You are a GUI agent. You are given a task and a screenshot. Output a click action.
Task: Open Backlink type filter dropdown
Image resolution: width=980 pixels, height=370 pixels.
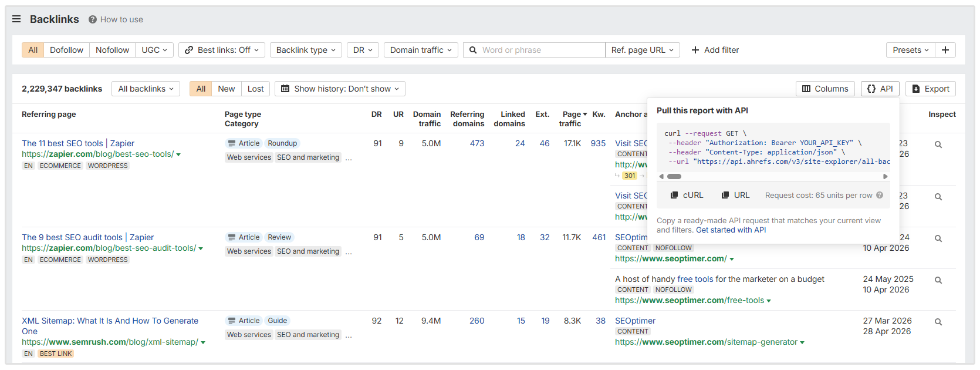pyautogui.click(x=306, y=50)
